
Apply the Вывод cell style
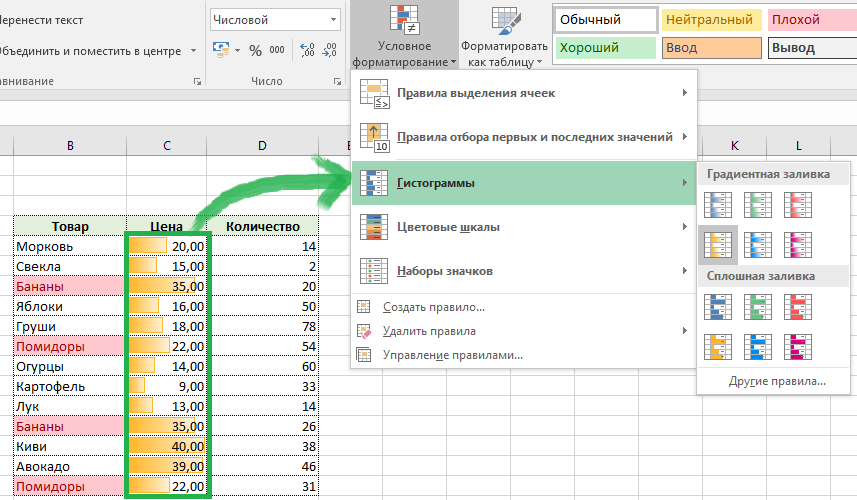(x=812, y=48)
